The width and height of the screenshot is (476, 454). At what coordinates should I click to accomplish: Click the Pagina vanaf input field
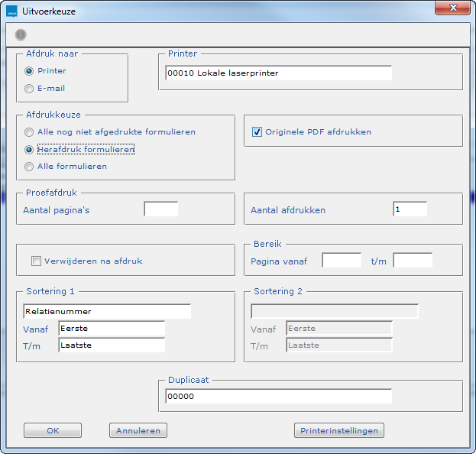pos(342,261)
